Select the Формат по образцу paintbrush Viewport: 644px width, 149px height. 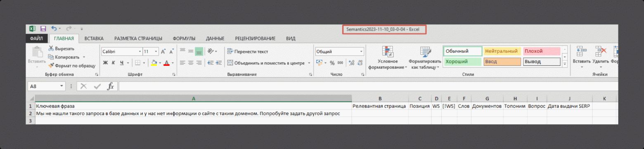pyautogui.click(x=72, y=65)
